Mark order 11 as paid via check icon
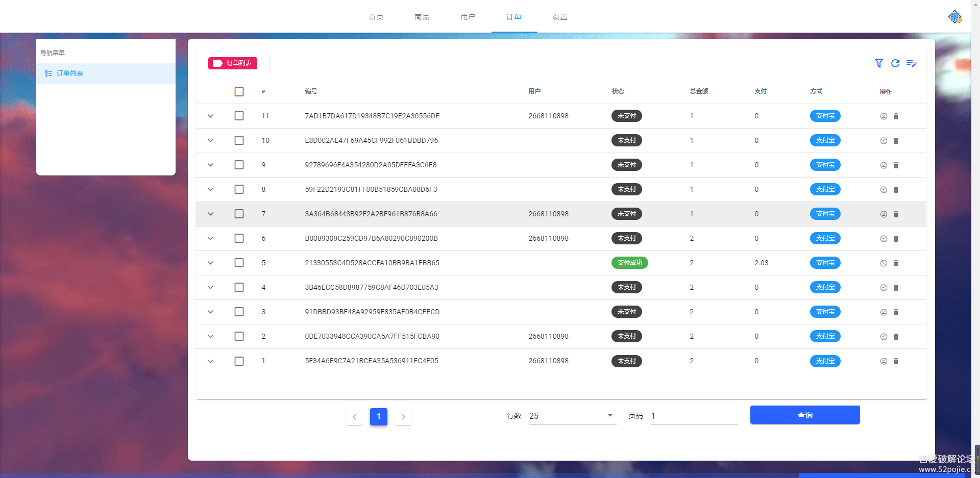Image resolution: width=980 pixels, height=478 pixels. (884, 116)
